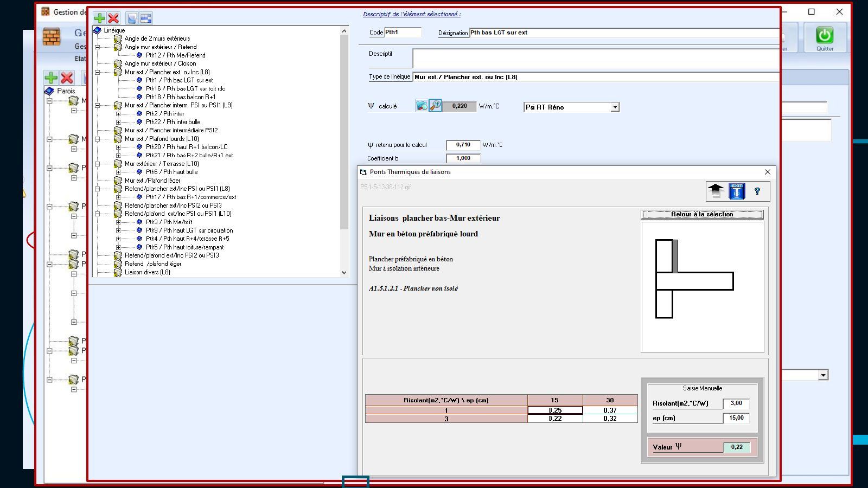Click table cell with value 0,37

(610, 410)
